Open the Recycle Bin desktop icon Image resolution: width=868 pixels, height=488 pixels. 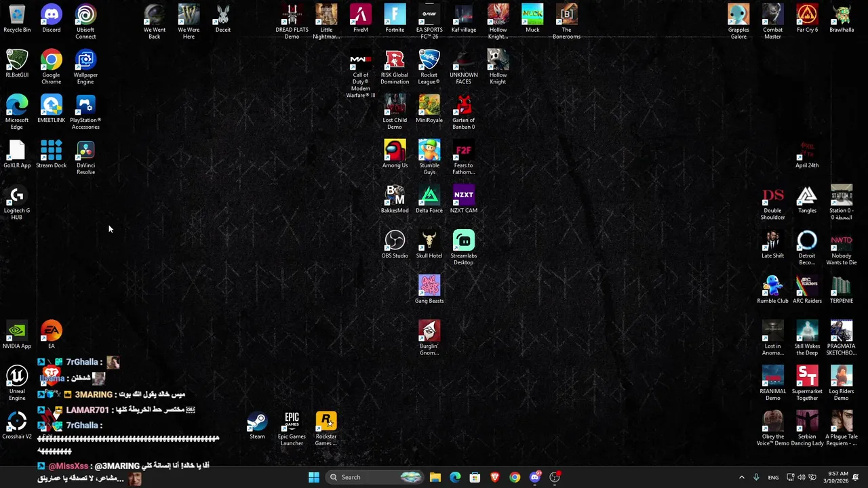(x=17, y=19)
